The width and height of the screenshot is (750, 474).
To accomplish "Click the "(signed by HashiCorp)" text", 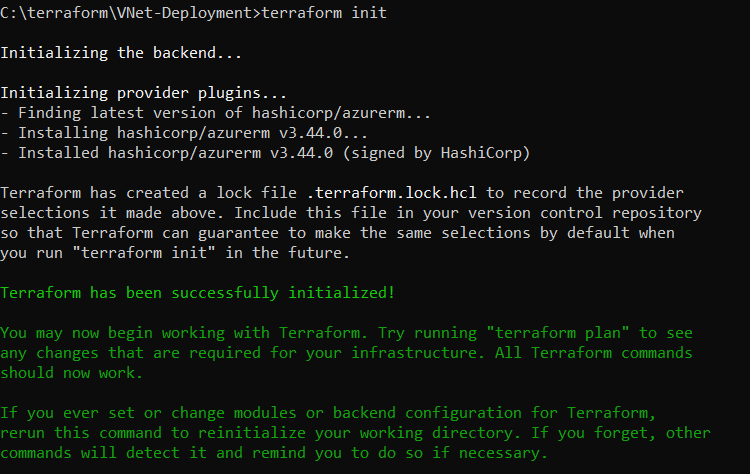I will [x=437, y=153].
